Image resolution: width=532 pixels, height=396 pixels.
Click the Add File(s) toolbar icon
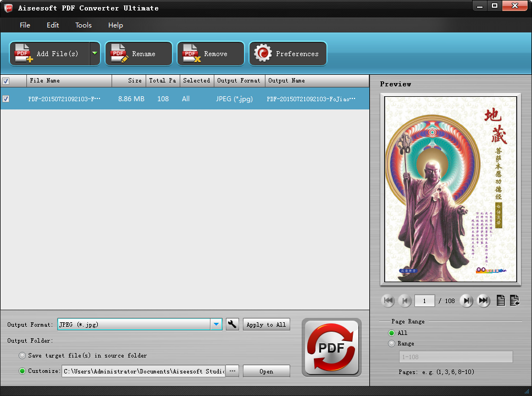23,53
